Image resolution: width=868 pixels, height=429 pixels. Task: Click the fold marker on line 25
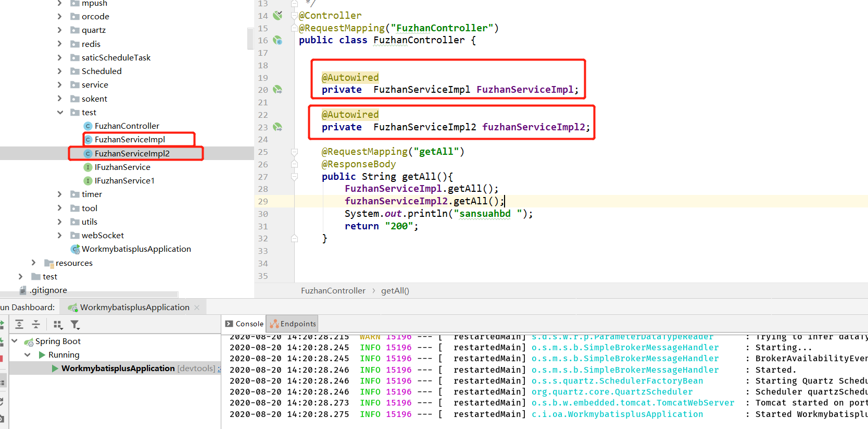[x=294, y=152]
